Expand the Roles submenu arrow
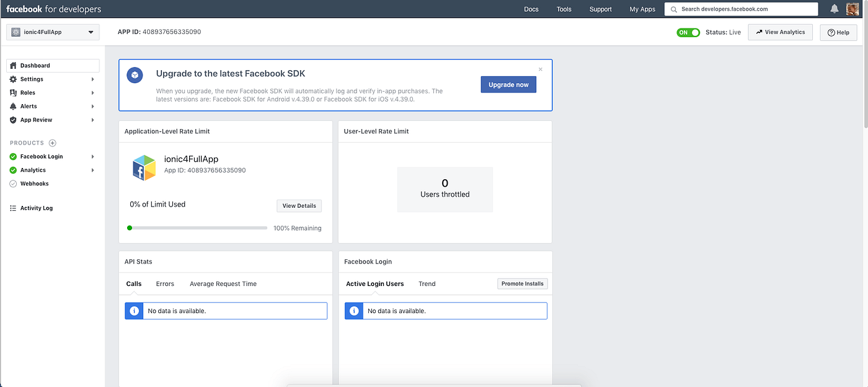 click(x=93, y=92)
